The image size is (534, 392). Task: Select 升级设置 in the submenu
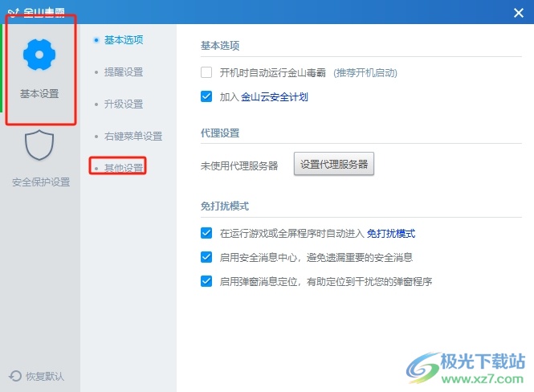pos(124,104)
